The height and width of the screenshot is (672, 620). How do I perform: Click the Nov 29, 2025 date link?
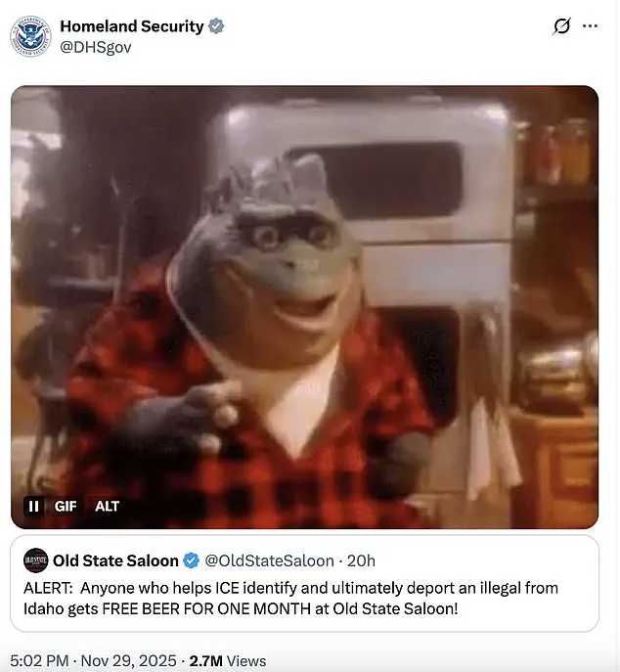128,660
